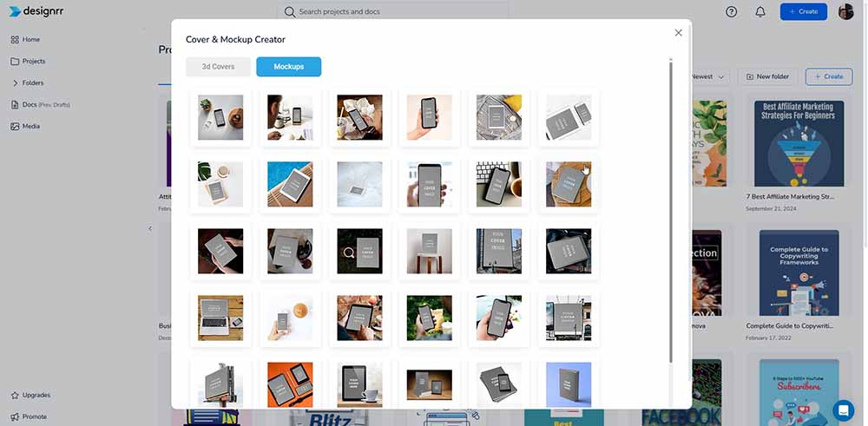Viewport: 868px width, 426px height.
Task: Select the Mockups tab
Action: coord(288,67)
